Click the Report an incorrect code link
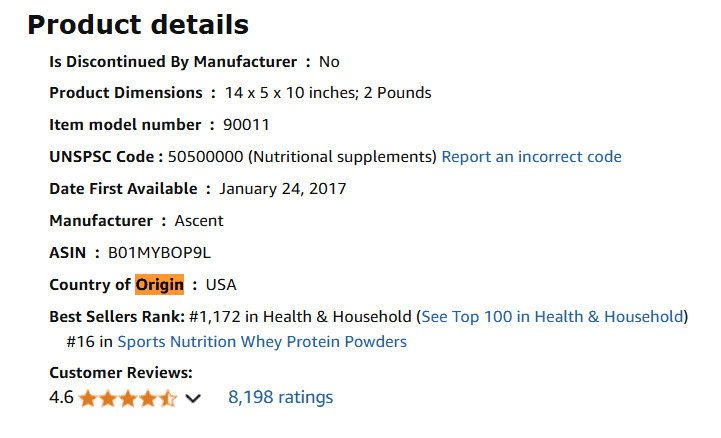721x438 pixels. tap(531, 156)
